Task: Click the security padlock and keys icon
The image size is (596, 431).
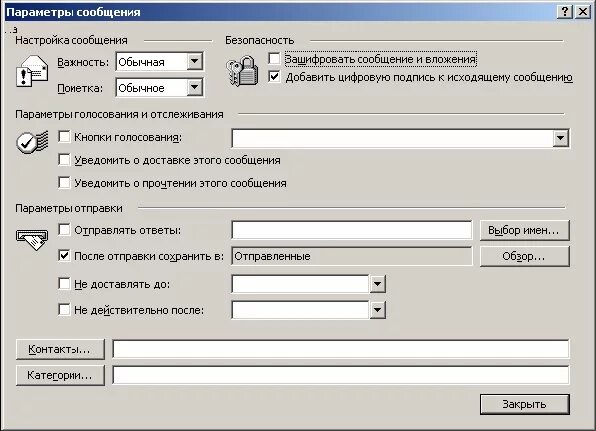Action: click(243, 71)
